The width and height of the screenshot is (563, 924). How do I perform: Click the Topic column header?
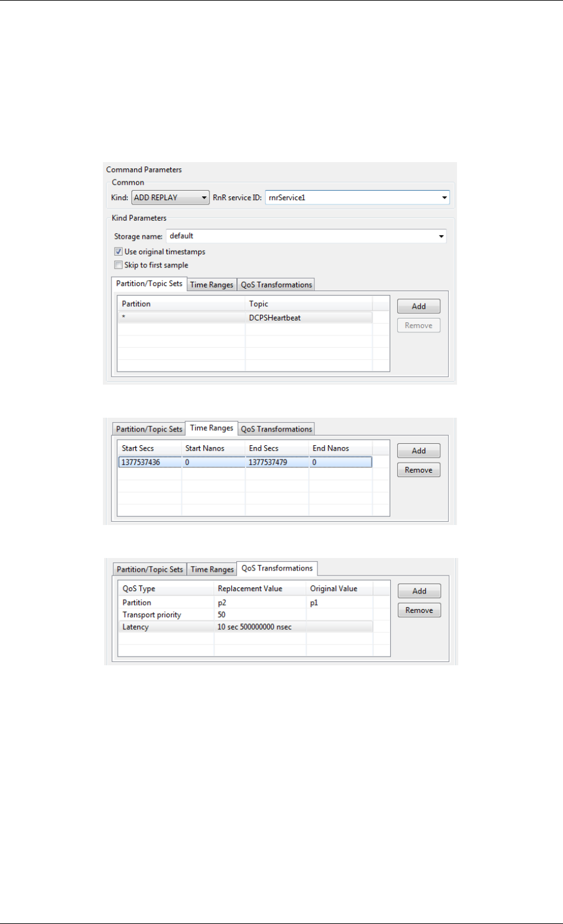point(309,304)
